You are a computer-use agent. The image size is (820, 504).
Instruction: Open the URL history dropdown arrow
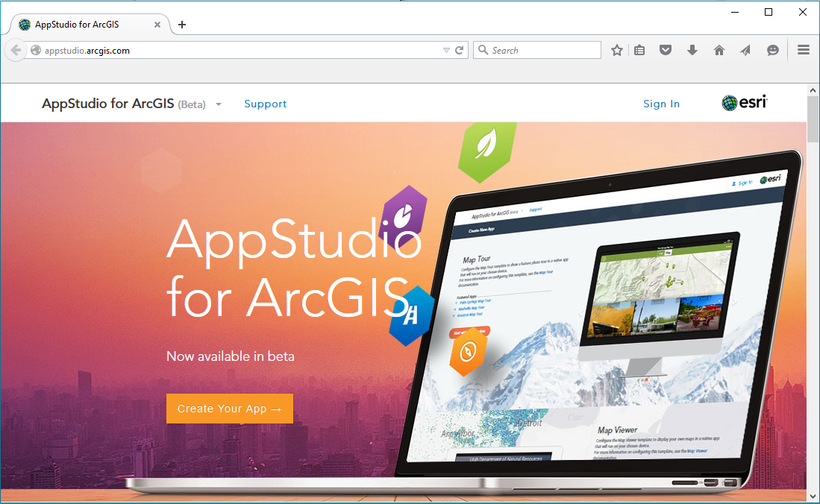click(446, 50)
